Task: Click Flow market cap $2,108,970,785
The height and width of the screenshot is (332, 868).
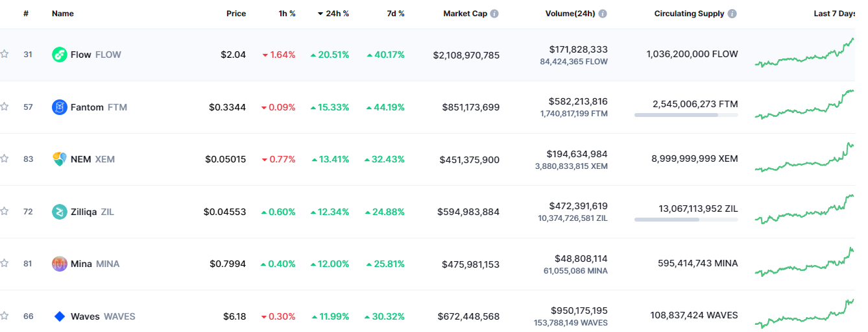Action: click(x=466, y=55)
